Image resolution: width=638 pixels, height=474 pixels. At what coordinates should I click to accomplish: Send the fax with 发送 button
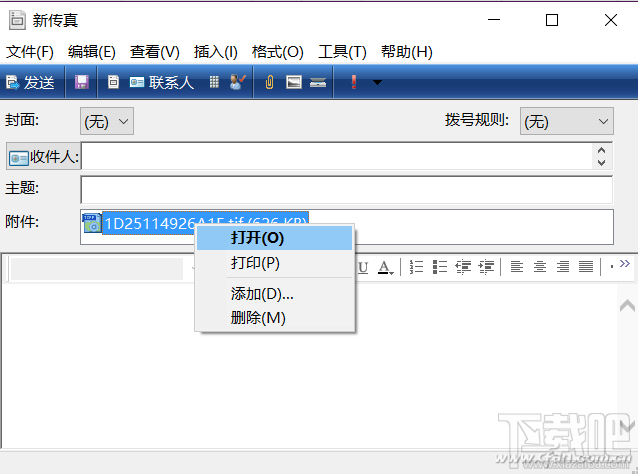(x=31, y=83)
